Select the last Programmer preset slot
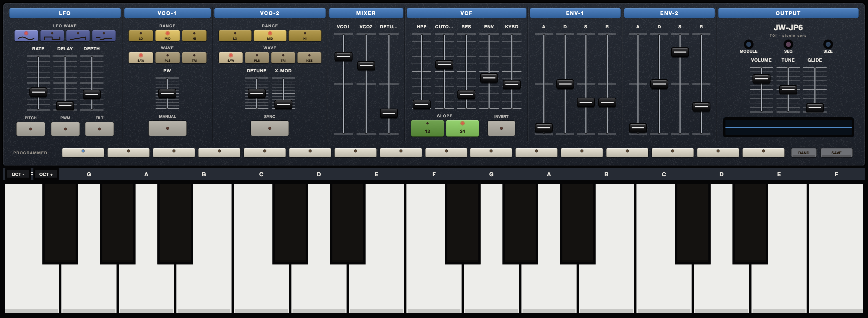This screenshot has width=868, height=318. [764, 152]
